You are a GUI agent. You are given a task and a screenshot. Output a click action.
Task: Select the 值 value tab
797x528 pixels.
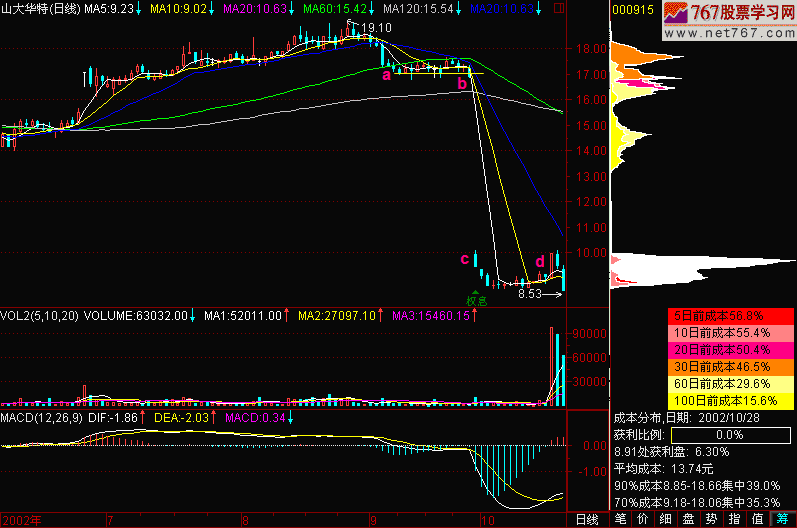click(757, 519)
